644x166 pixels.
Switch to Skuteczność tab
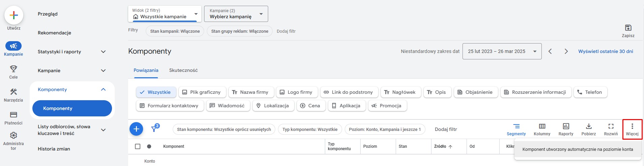tap(184, 70)
